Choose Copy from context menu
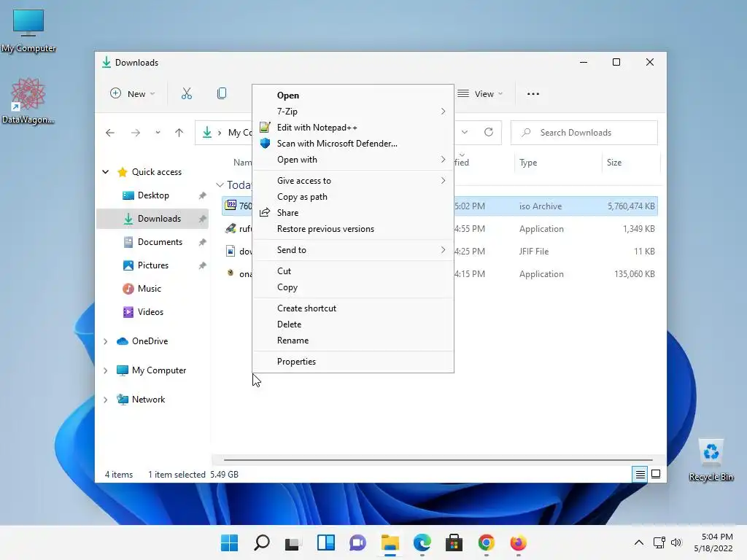This screenshot has height=560, width=747. point(353,287)
